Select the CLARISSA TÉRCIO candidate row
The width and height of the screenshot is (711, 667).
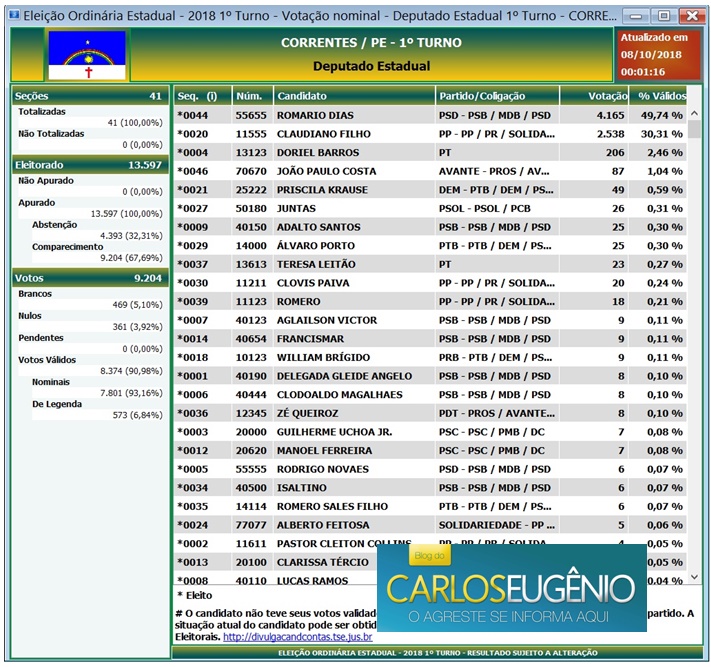tap(275, 562)
